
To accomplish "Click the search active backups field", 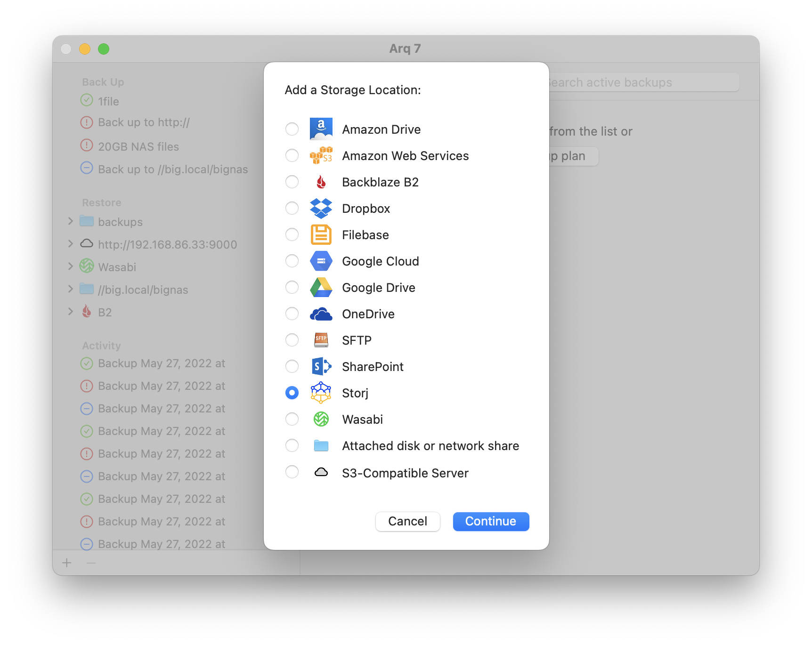I will [x=643, y=82].
